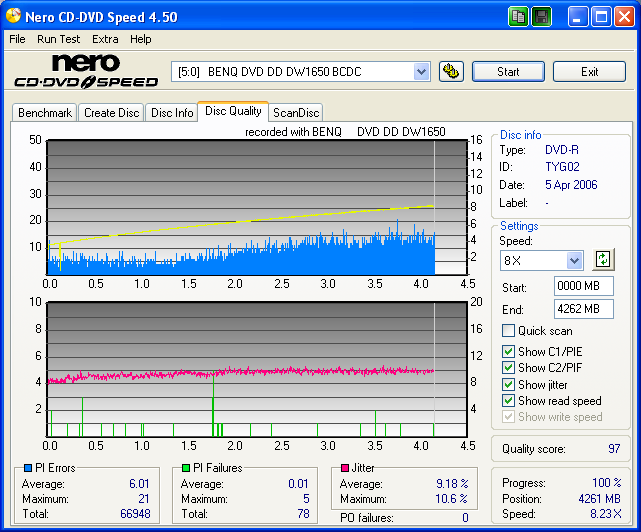Click the disc ID TYG02
641x532 pixels.
point(562,167)
